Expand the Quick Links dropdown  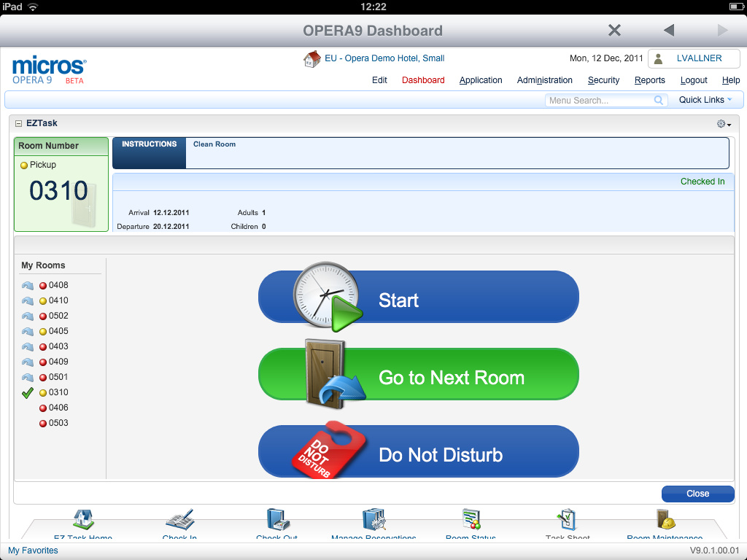tap(705, 99)
